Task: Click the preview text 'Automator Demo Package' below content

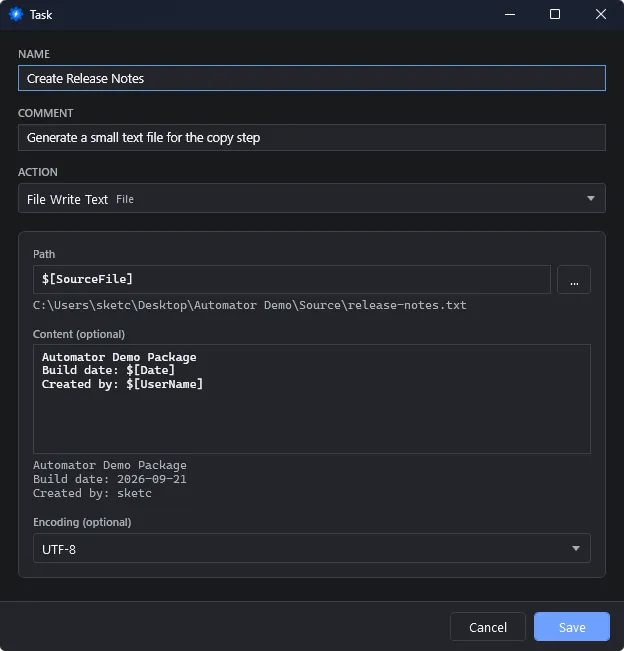Action: click(x=110, y=465)
